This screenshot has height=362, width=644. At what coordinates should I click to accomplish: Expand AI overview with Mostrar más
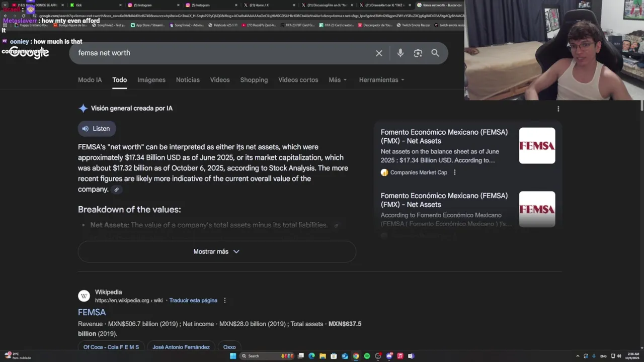pyautogui.click(x=217, y=251)
